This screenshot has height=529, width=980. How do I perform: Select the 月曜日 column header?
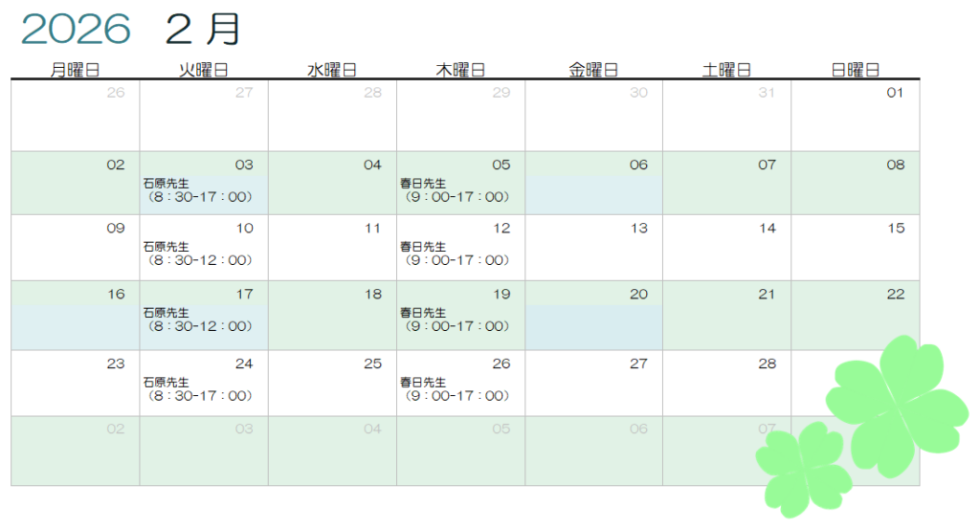pyautogui.click(x=75, y=69)
